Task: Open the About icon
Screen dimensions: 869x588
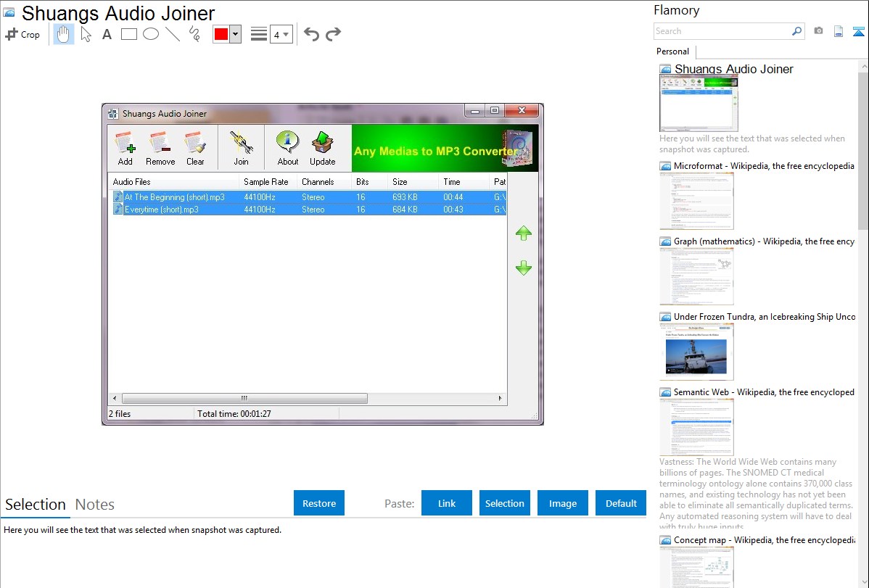Action: [x=288, y=148]
